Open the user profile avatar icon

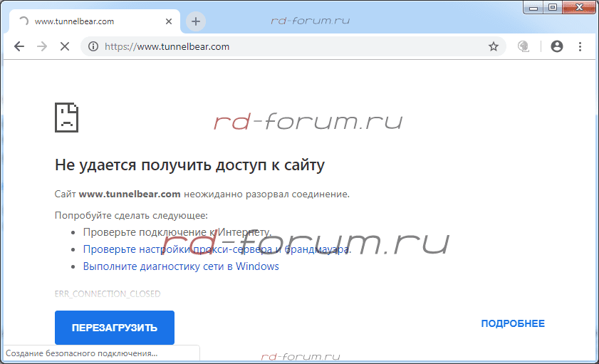coord(557,46)
